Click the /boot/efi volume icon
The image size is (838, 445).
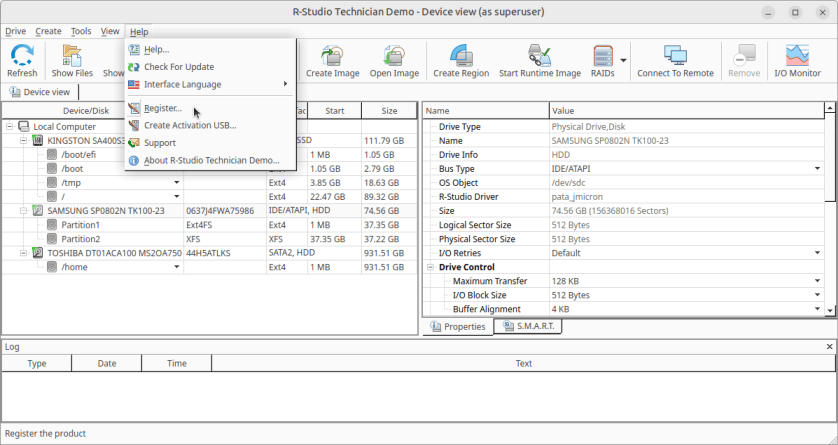tap(52, 155)
